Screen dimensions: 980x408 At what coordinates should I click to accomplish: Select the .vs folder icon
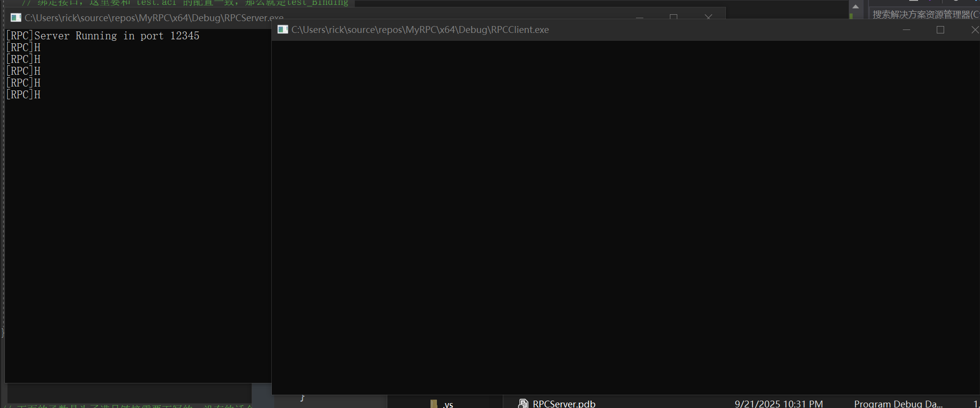point(433,404)
